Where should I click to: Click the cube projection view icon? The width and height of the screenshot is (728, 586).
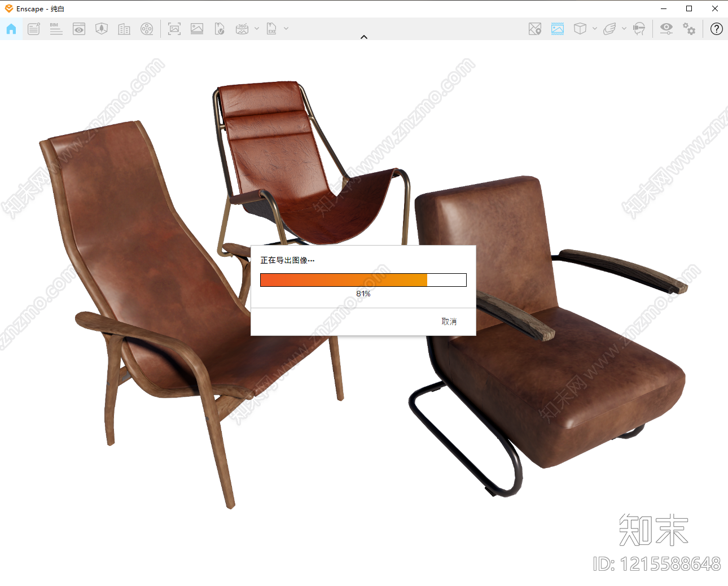pos(580,29)
